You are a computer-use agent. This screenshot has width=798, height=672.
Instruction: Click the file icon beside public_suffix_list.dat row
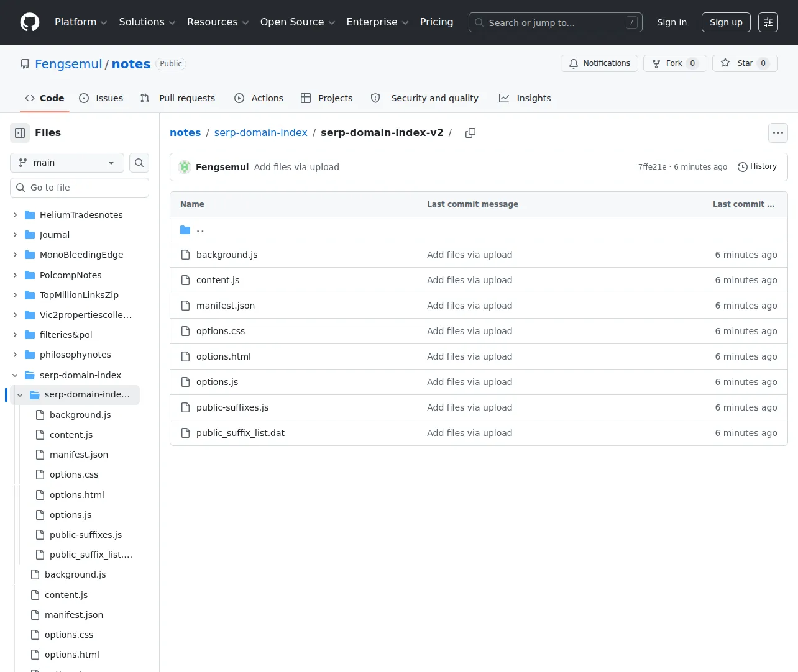tap(185, 433)
